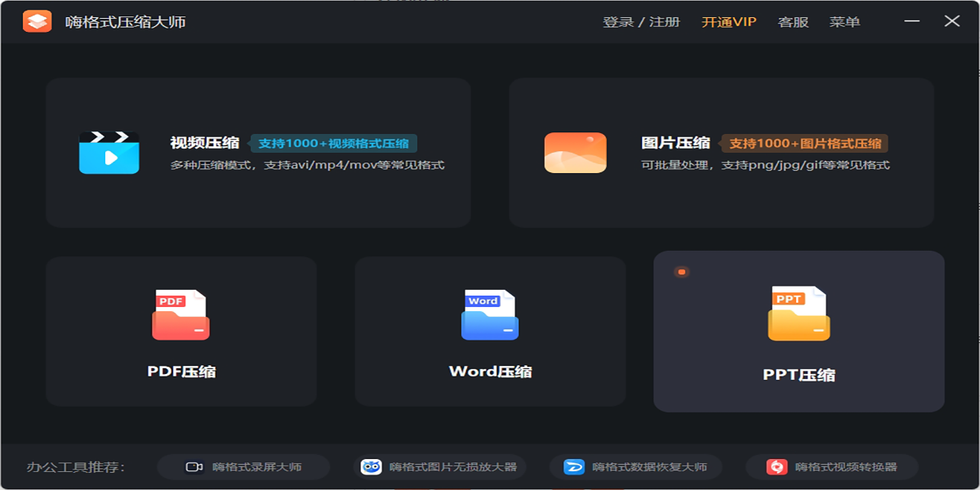Click the orange dot on PPT card
Viewport: 980px width, 490px height.
tap(682, 272)
